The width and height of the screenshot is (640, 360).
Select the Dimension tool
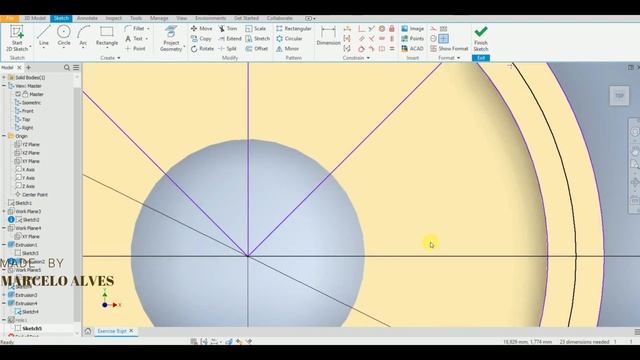(x=328, y=36)
